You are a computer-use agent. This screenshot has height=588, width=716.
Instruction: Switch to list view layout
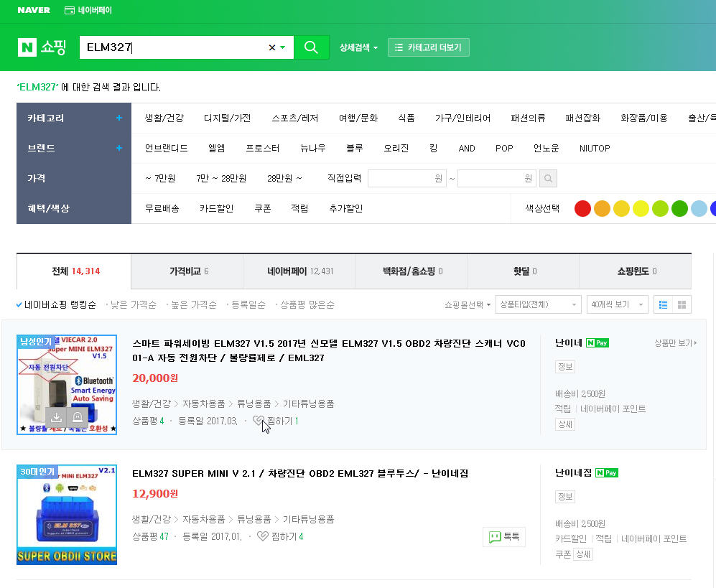[x=663, y=304]
